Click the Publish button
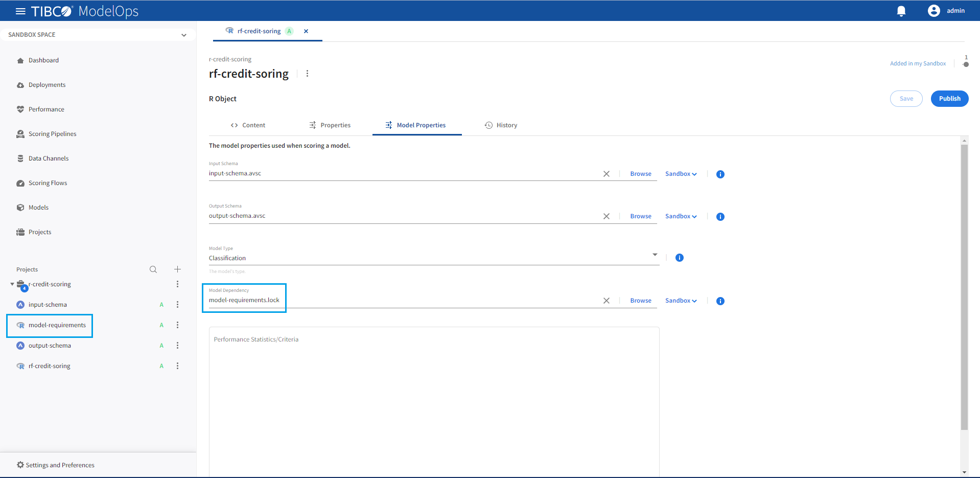This screenshot has height=478, width=980. click(x=949, y=99)
